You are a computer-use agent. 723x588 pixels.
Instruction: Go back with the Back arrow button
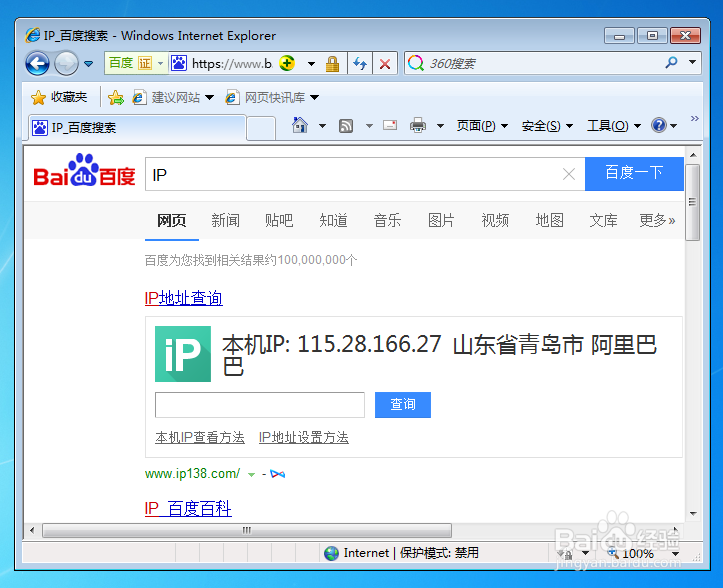37,63
